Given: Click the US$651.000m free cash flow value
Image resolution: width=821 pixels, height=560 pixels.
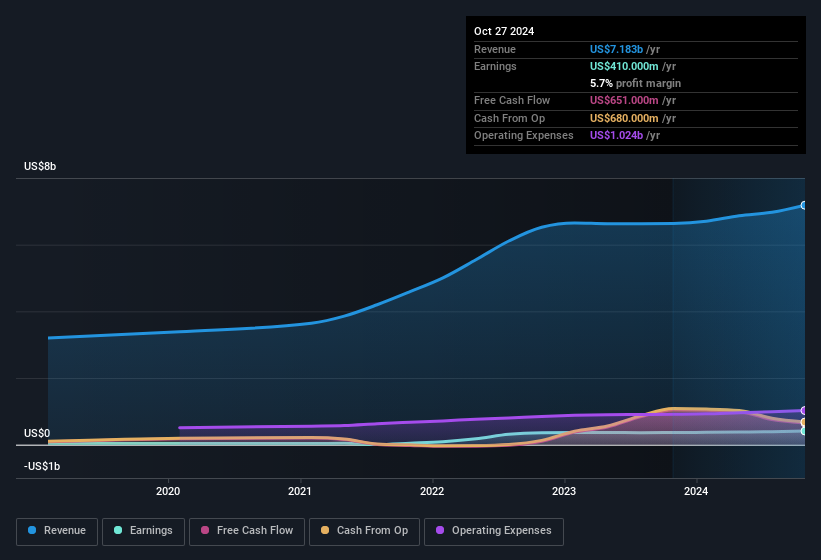Looking at the screenshot, I should point(624,100).
